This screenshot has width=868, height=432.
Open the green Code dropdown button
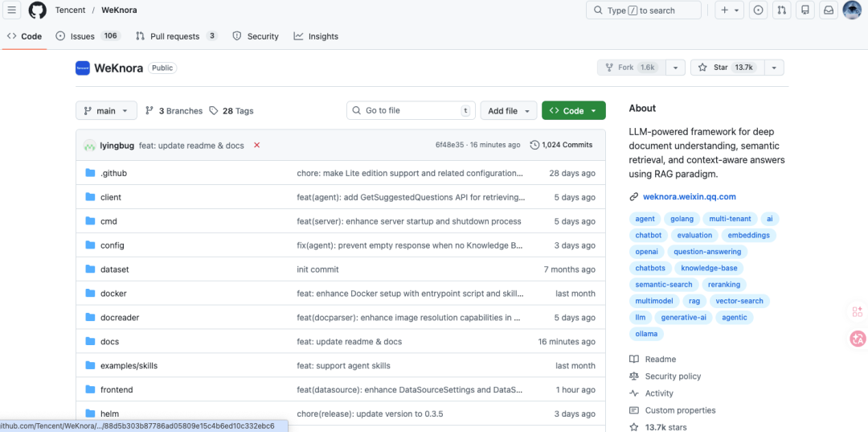pyautogui.click(x=574, y=111)
